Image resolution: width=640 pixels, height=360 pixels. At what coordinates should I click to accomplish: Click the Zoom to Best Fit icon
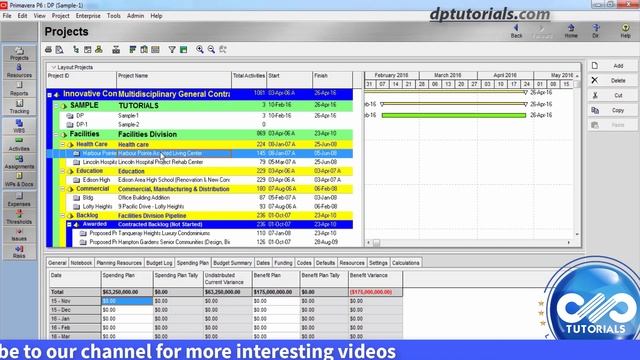point(223,49)
